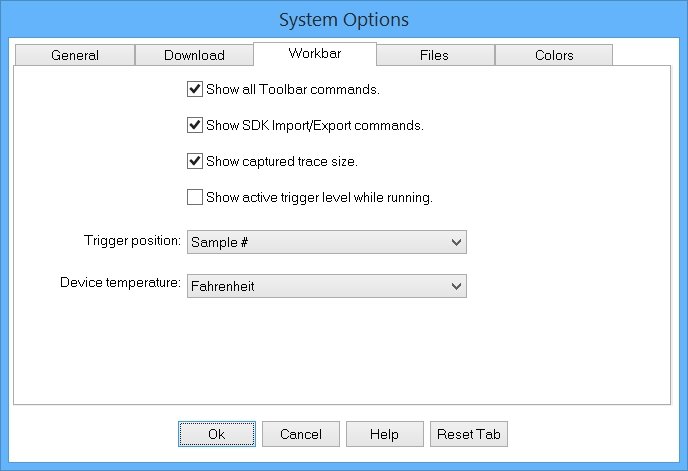Open the Trigger position combo box showing Sample #

(327, 242)
